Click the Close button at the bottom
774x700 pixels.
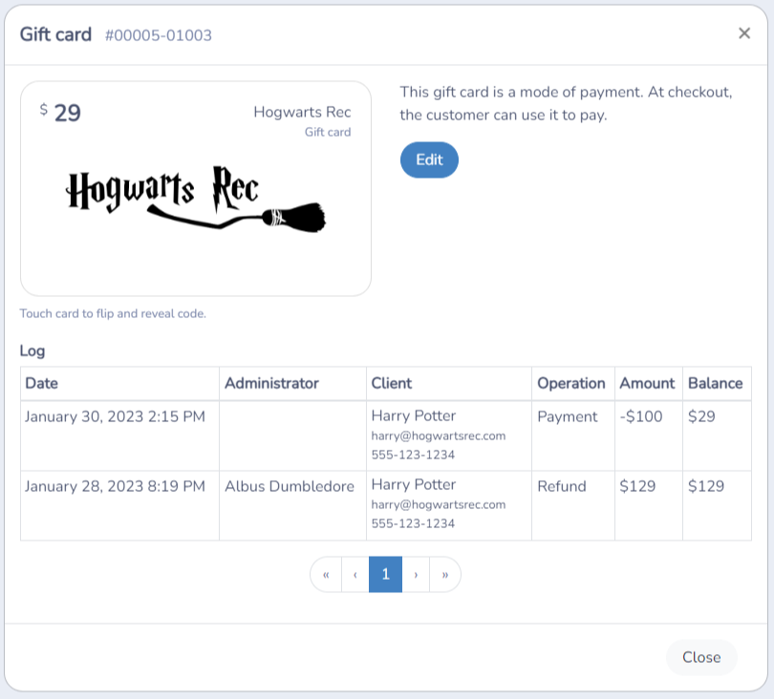pos(701,657)
